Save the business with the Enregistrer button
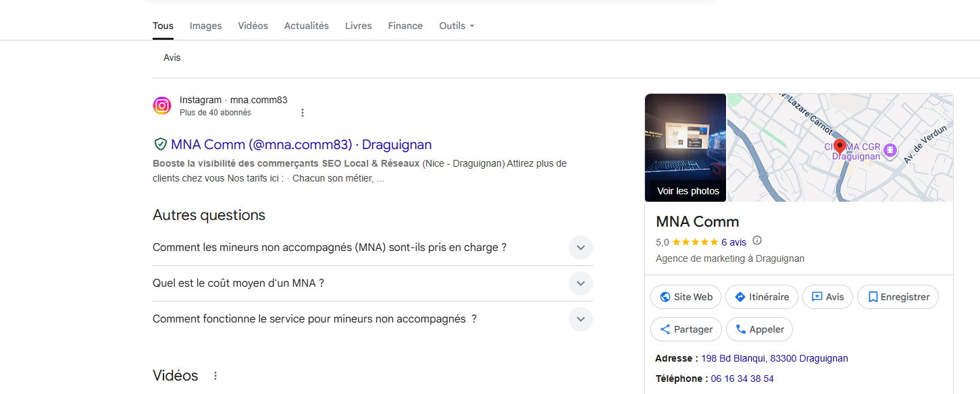980x394 pixels. pyautogui.click(x=898, y=297)
